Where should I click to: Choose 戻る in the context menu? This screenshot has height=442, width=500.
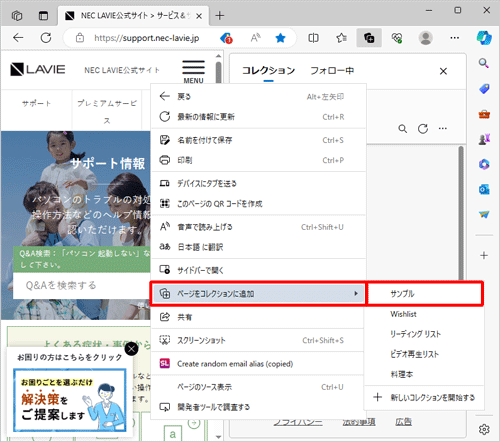tap(258, 97)
